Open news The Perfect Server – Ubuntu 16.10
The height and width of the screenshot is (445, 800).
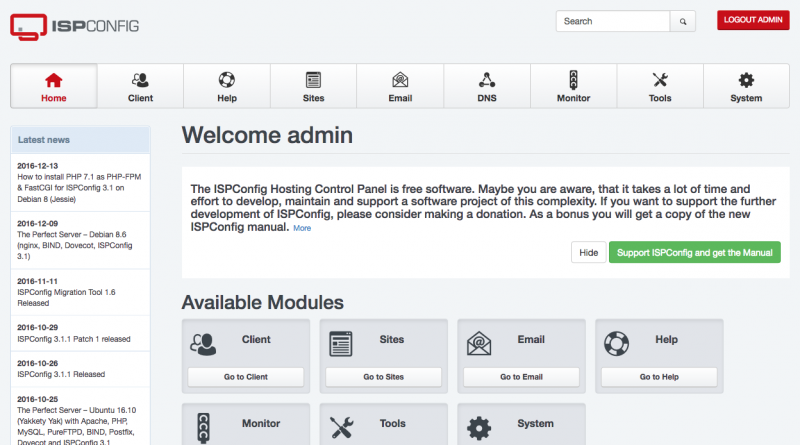77,426
